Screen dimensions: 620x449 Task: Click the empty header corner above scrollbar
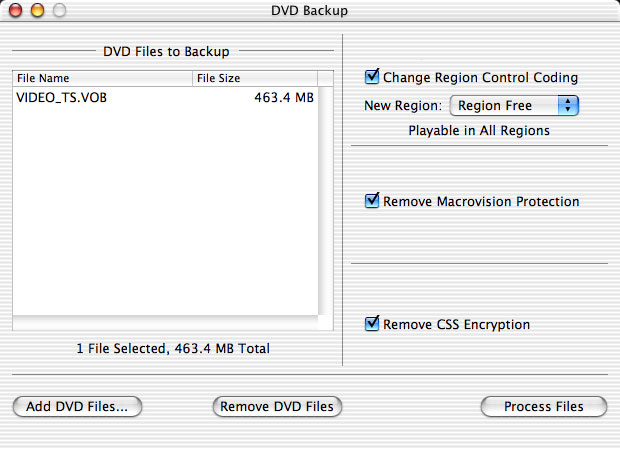[325, 78]
